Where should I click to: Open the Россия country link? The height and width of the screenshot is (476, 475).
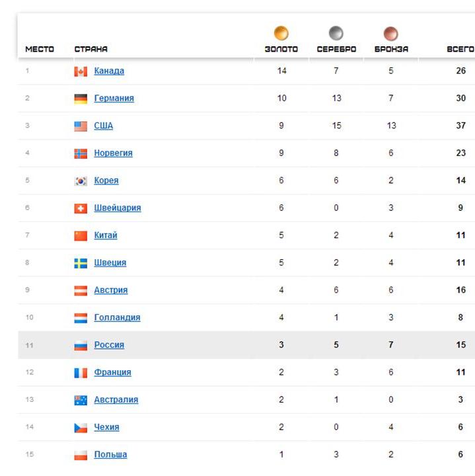(x=109, y=344)
